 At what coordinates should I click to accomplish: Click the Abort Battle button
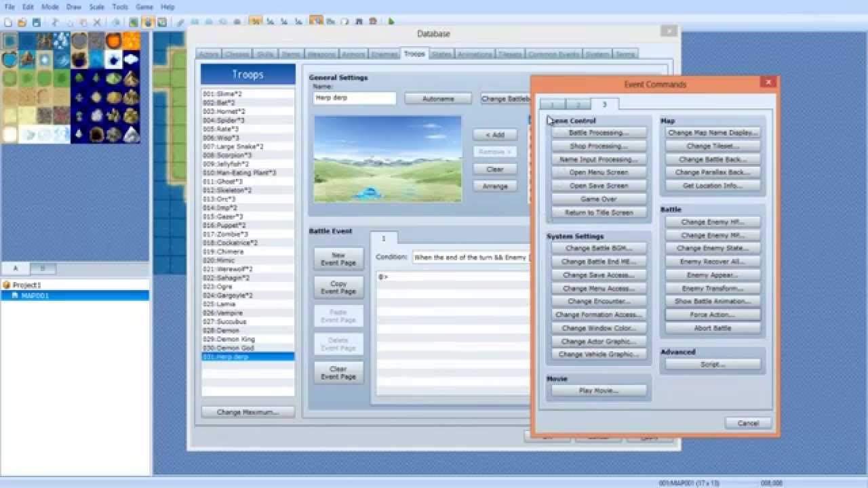click(713, 328)
